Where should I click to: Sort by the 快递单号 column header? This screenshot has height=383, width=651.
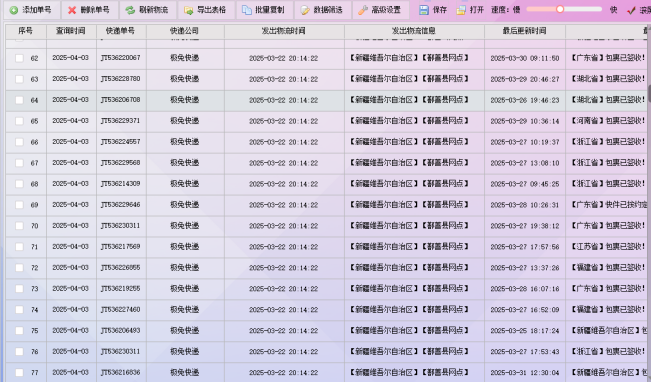click(121, 31)
